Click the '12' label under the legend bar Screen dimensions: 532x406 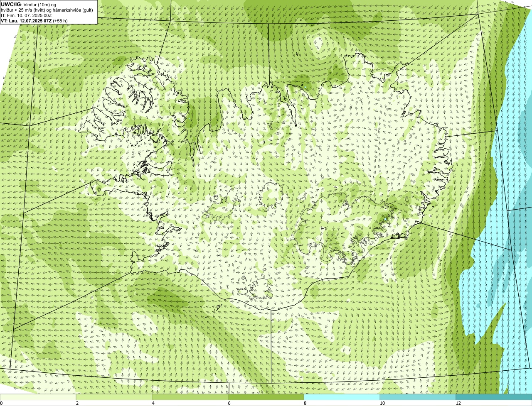(x=458, y=403)
